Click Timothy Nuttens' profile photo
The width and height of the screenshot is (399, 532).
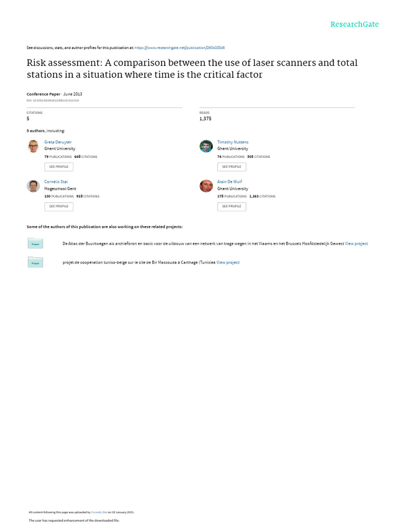[206, 146]
